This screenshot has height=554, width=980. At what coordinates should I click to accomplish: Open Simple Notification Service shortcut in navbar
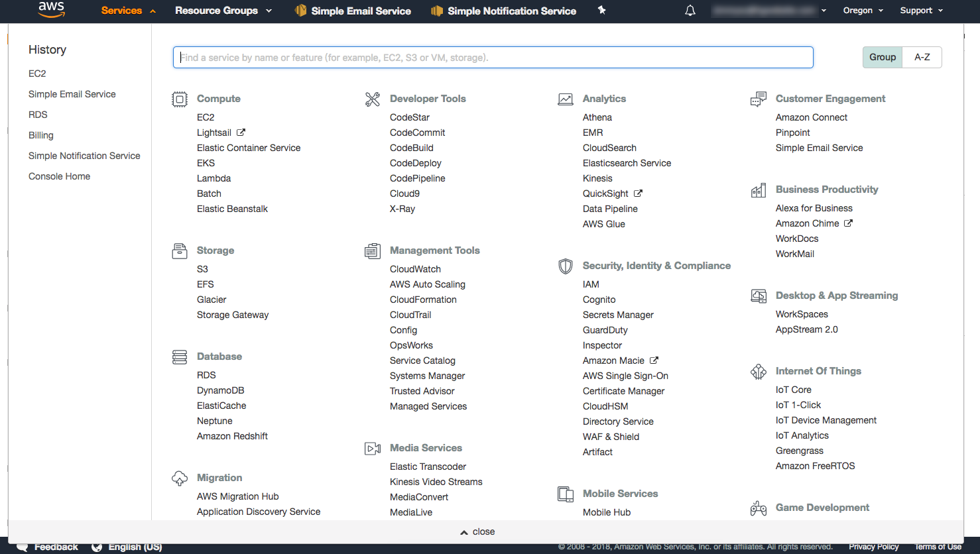(504, 11)
